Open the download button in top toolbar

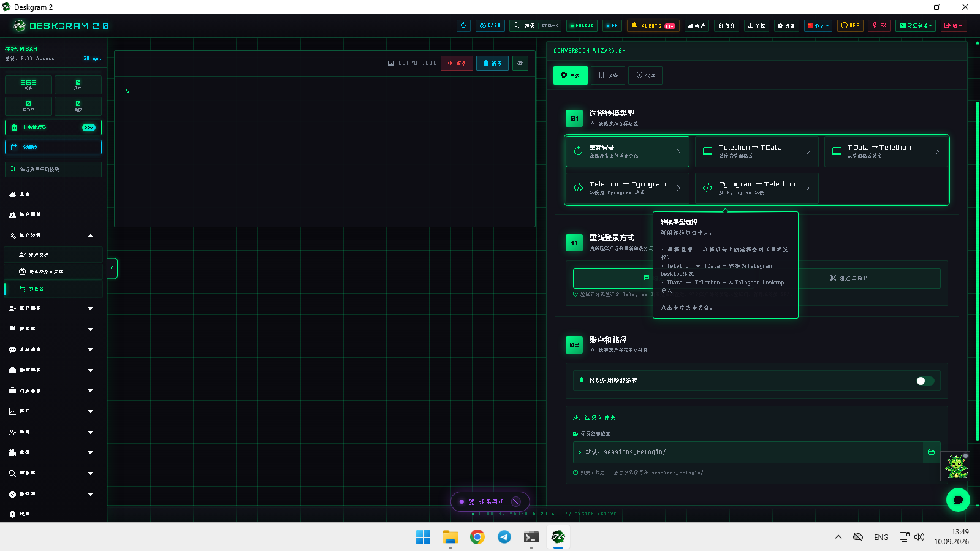756,26
